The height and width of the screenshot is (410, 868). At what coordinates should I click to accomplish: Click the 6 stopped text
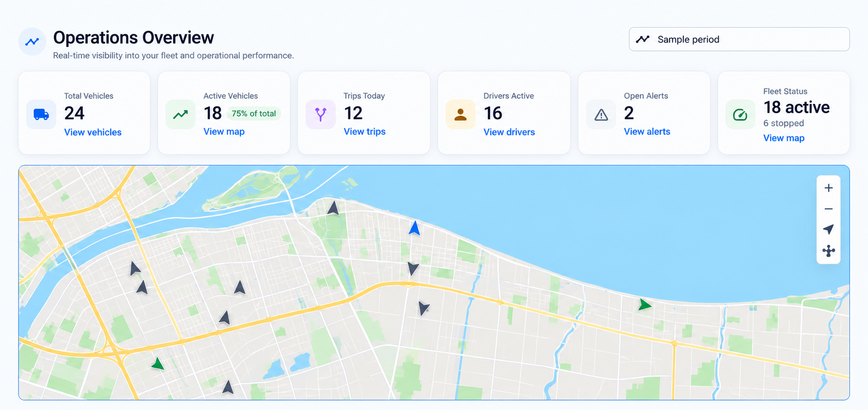pos(784,123)
